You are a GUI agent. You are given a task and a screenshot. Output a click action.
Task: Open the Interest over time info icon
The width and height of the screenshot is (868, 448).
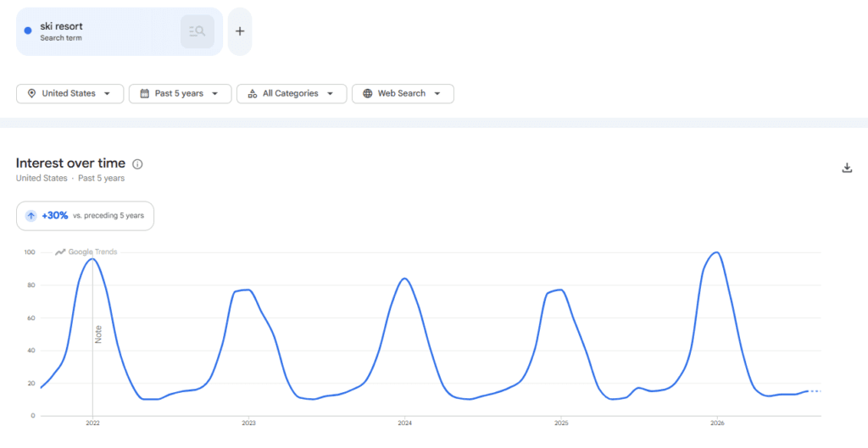tap(137, 163)
